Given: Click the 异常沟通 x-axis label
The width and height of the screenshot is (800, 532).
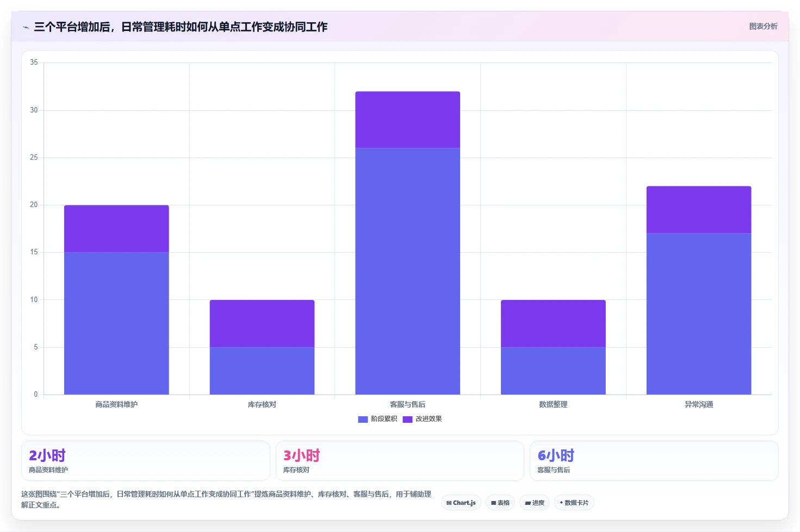Looking at the screenshot, I should point(699,404).
